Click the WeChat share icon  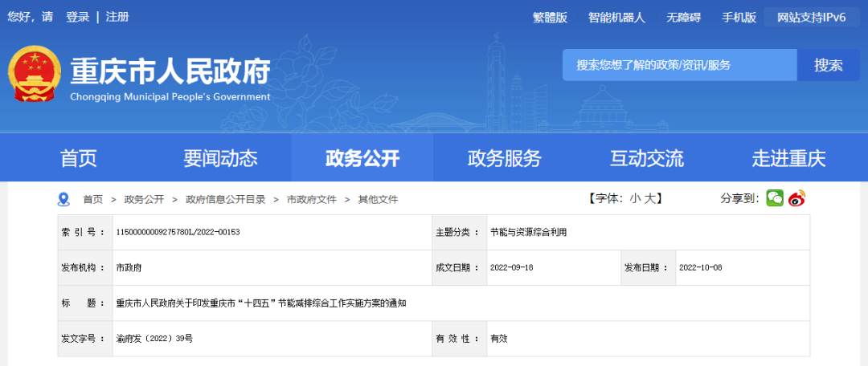[x=775, y=198]
